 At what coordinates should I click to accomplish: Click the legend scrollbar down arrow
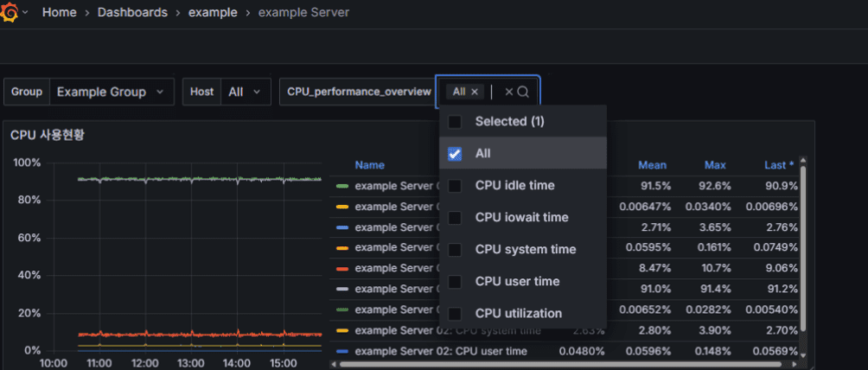point(803,354)
